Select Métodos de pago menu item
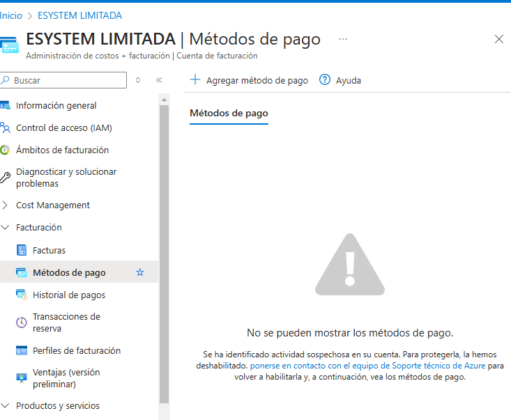The image size is (511, 420). point(69,272)
